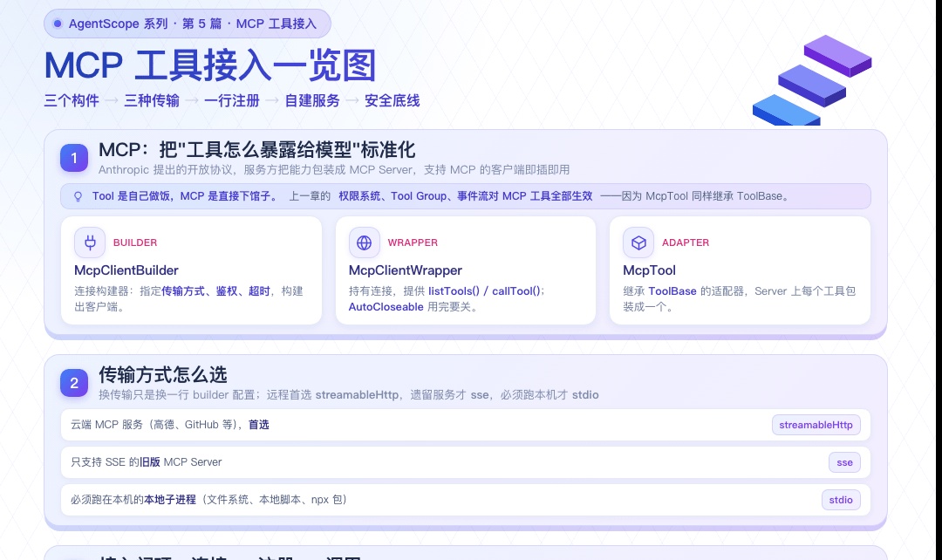Click 一行注册 in the subtitle flow
942x560 pixels.
click(232, 101)
